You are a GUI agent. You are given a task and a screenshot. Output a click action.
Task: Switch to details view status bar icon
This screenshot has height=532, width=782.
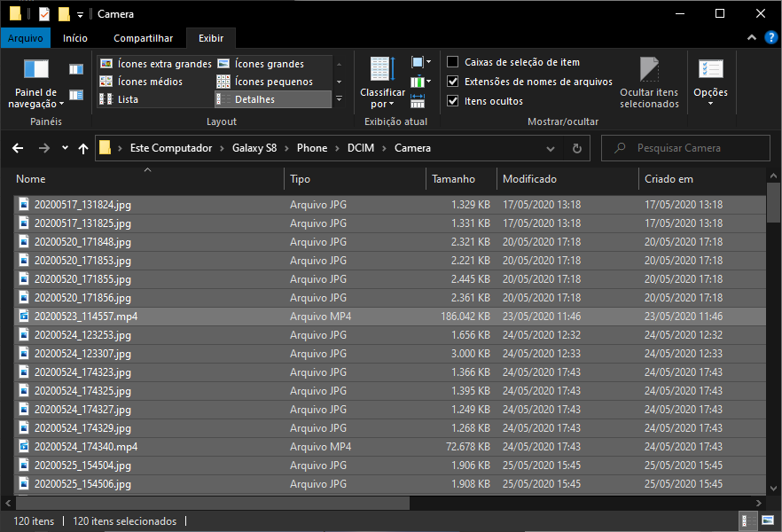pyautogui.click(x=747, y=521)
